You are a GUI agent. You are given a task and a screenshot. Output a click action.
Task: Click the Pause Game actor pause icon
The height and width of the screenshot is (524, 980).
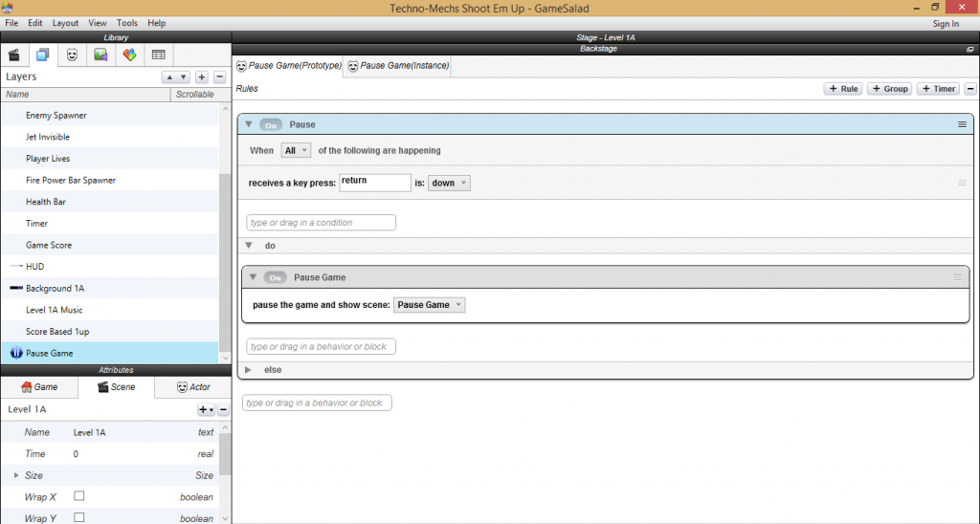[16, 354]
